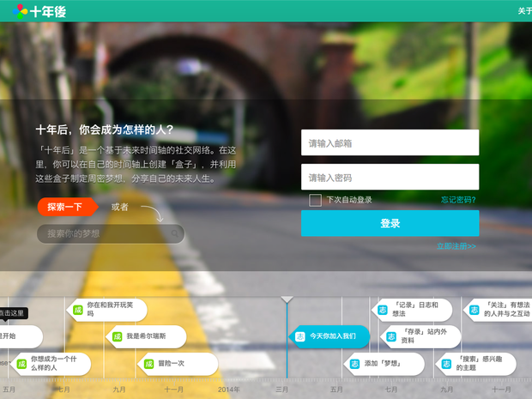Click the green 成 icon beside 我是希尔瑞斯

pyautogui.click(x=117, y=336)
